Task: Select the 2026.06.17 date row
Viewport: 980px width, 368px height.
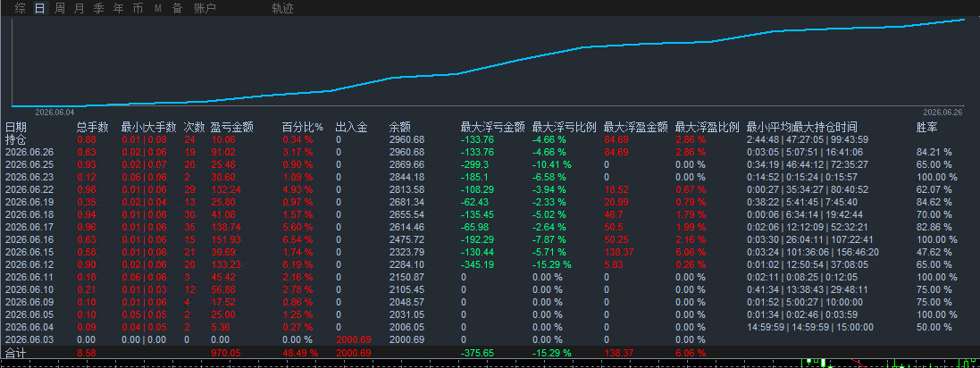Action: point(29,227)
